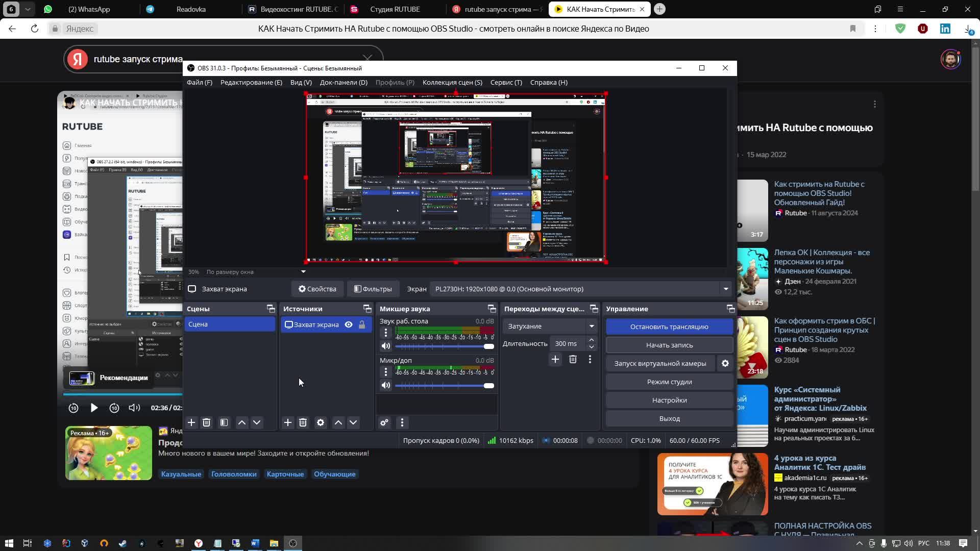
Task: Open Коллекция сцен (S) menu
Action: coord(452,82)
